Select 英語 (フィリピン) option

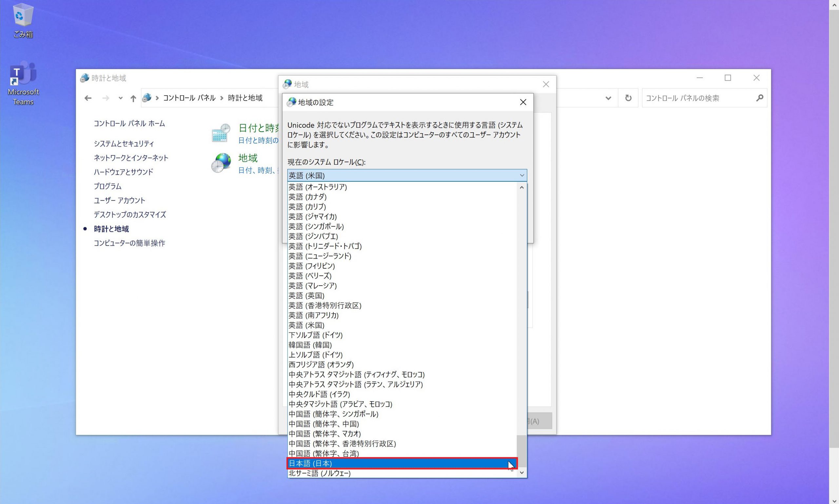[x=402, y=266]
